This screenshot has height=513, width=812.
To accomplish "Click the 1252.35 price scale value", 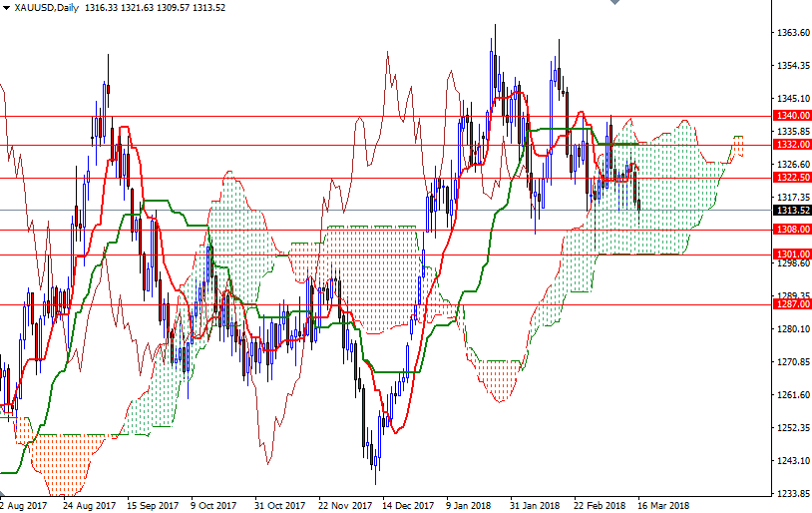I will 793,427.
